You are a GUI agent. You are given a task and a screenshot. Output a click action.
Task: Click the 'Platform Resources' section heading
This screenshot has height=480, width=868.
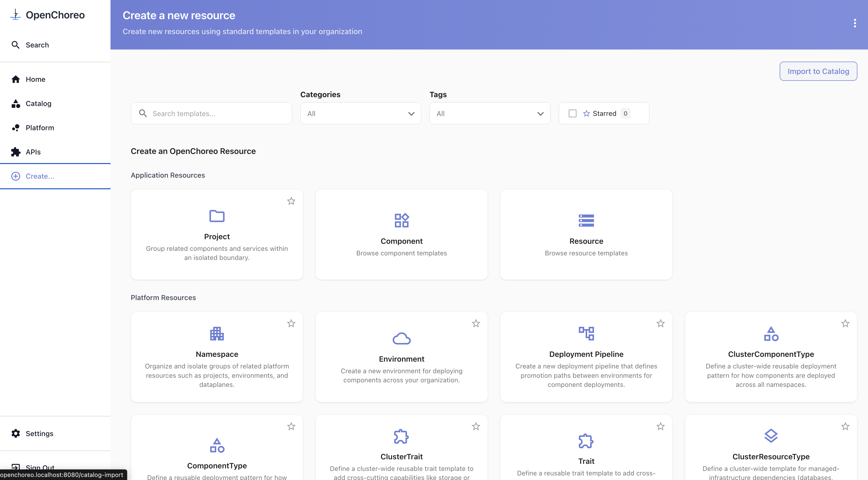click(x=163, y=298)
